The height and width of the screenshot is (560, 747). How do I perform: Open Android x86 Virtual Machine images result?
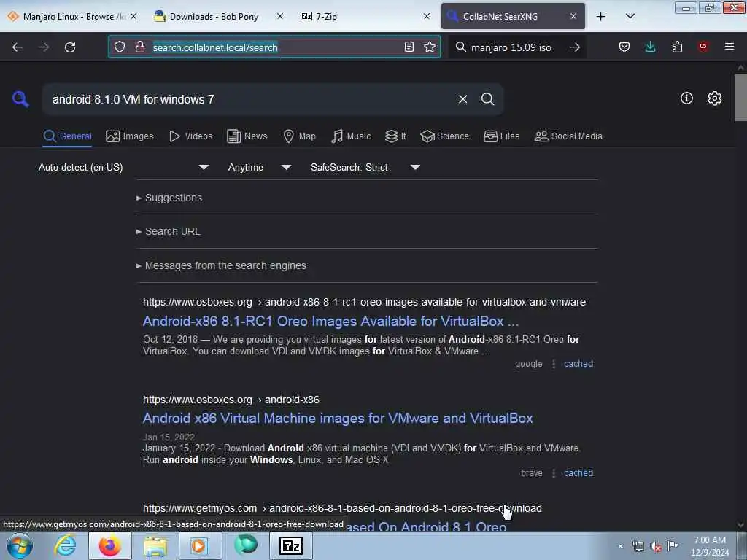coord(338,418)
